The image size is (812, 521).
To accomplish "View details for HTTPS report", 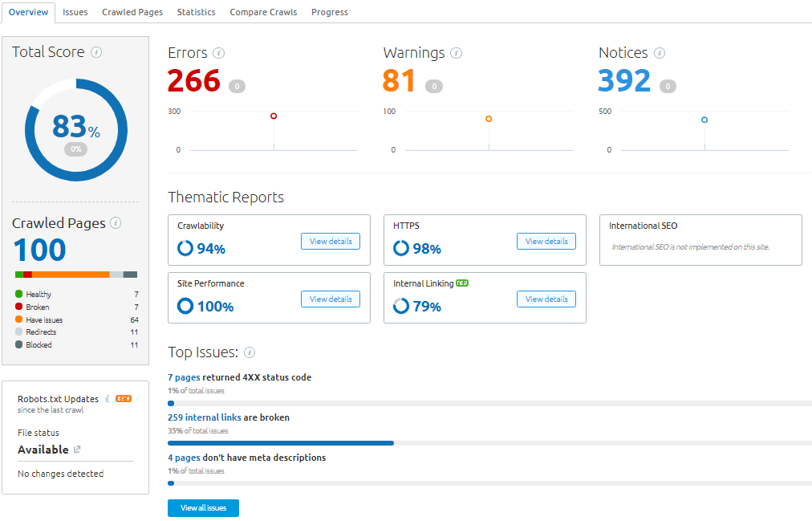I will point(546,241).
